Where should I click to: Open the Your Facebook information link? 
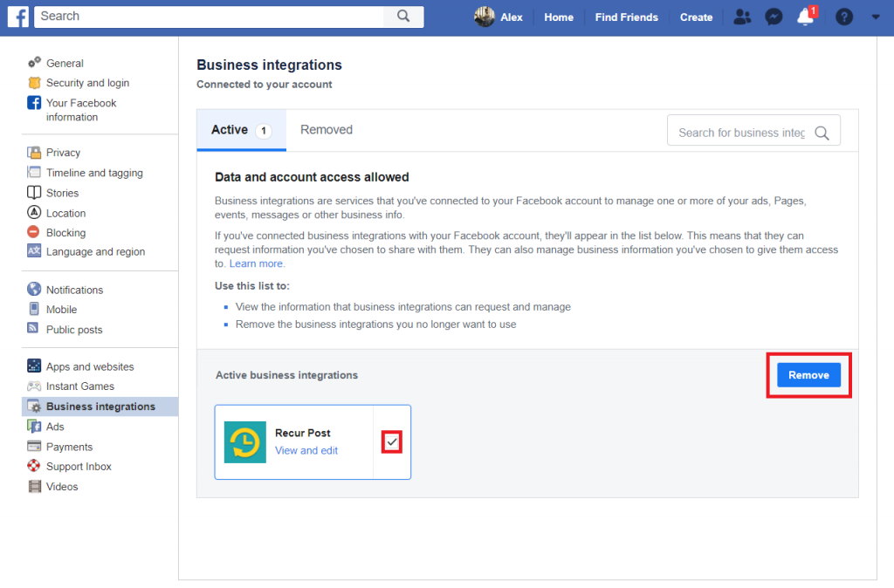[81, 110]
